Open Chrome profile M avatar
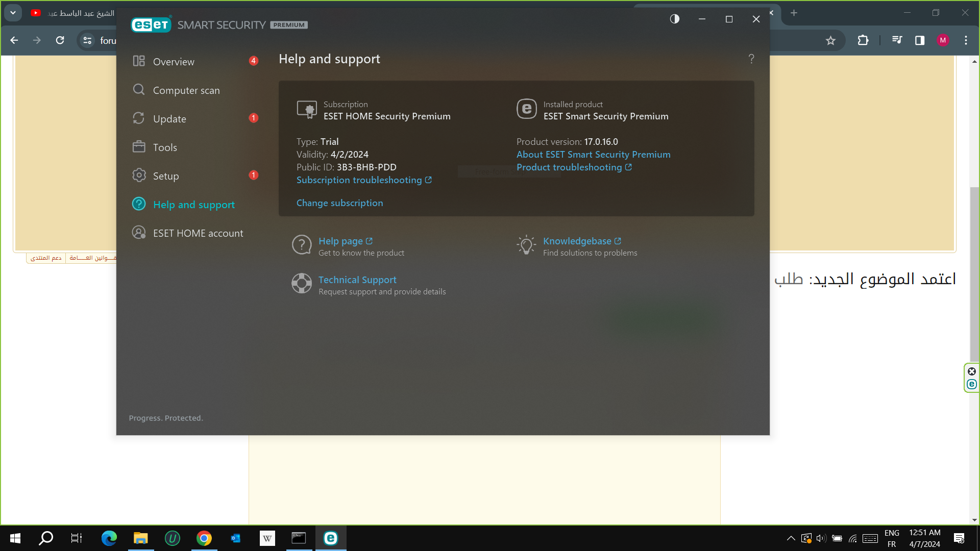The image size is (980, 551). pyautogui.click(x=943, y=40)
